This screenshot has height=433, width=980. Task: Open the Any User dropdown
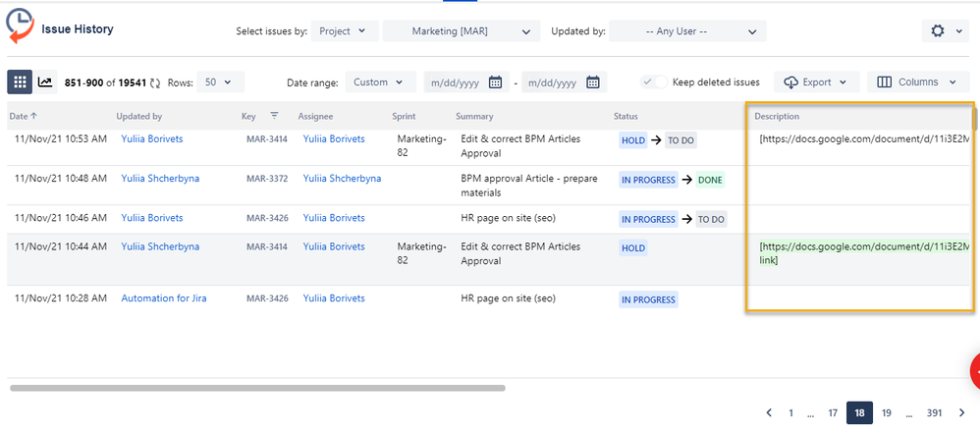(x=687, y=30)
